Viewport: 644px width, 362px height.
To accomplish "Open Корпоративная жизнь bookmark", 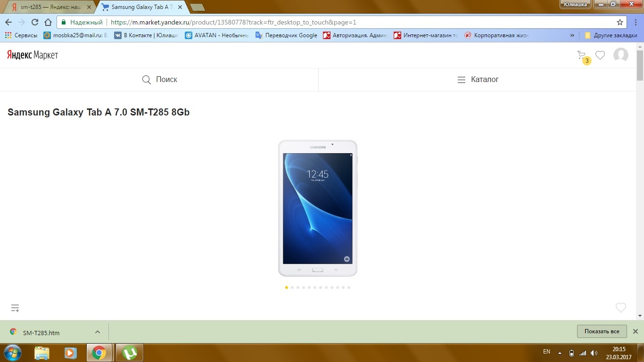I will click(x=496, y=35).
